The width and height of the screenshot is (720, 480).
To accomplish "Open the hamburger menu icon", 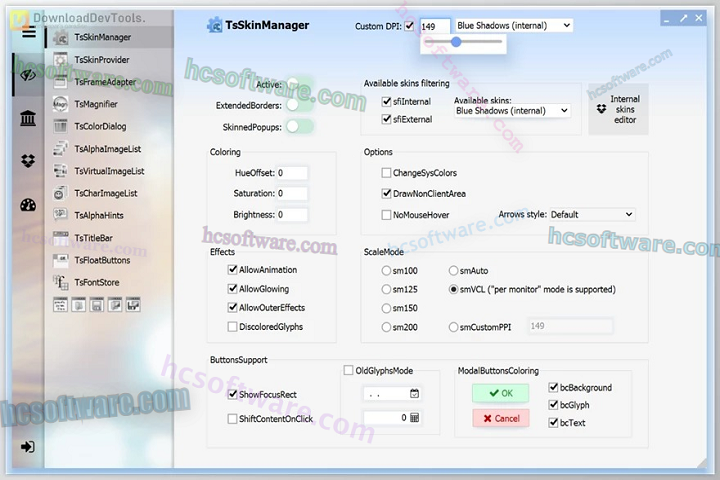I will [28, 32].
